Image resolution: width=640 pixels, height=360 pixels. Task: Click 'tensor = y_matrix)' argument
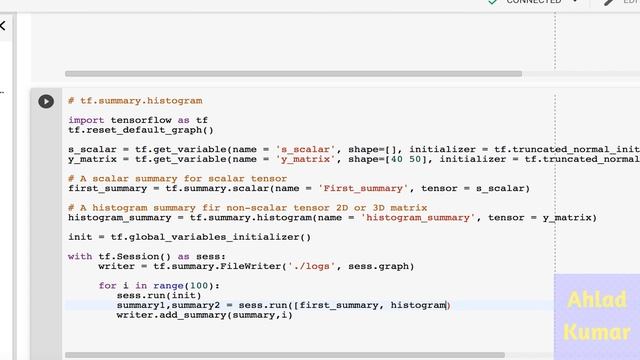542,218
